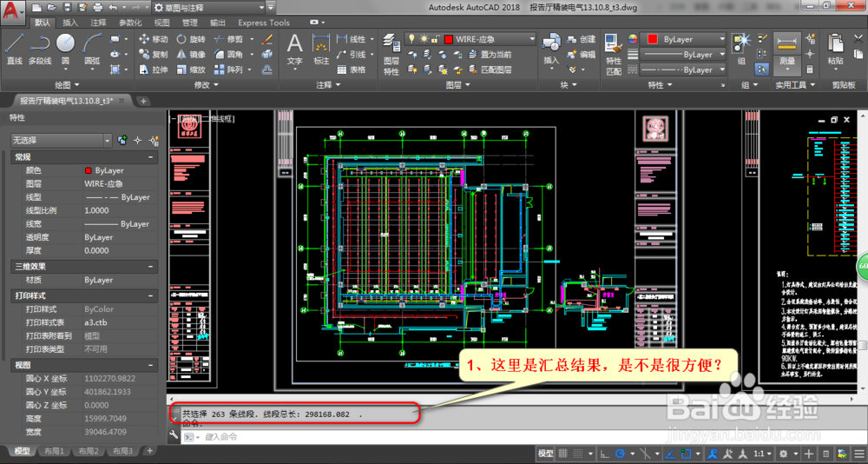
Task: Click the Scale (缩放) tool
Action: click(191, 70)
